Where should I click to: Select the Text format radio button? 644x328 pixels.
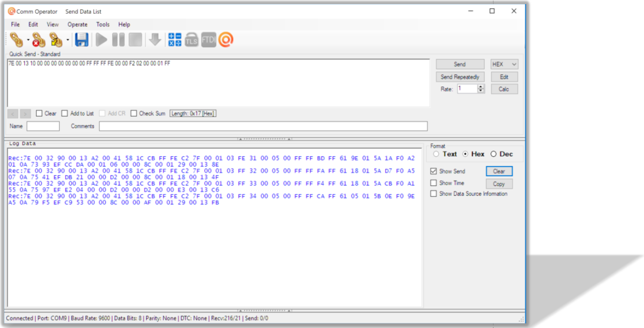click(x=436, y=154)
